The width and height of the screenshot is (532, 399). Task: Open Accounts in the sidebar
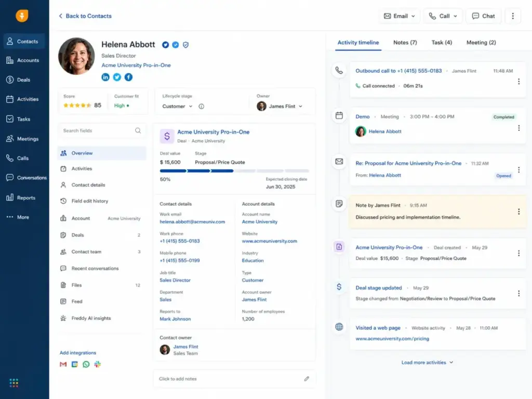(x=24, y=60)
